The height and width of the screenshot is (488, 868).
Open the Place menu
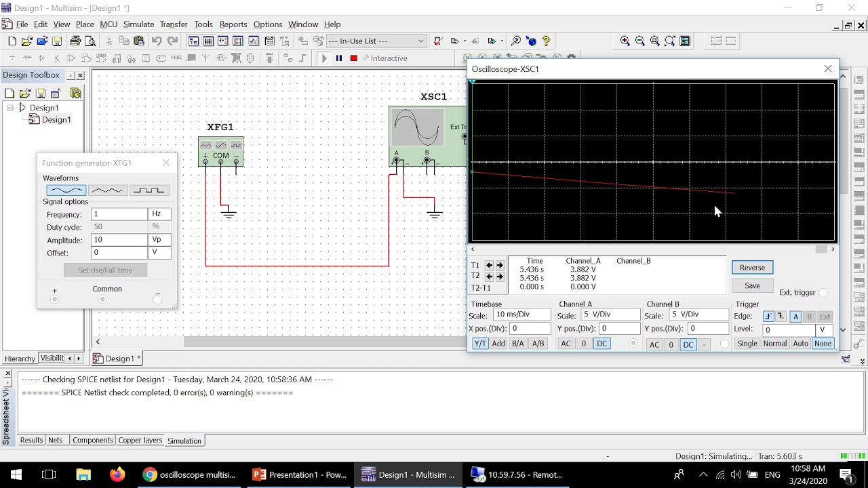click(x=85, y=24)
